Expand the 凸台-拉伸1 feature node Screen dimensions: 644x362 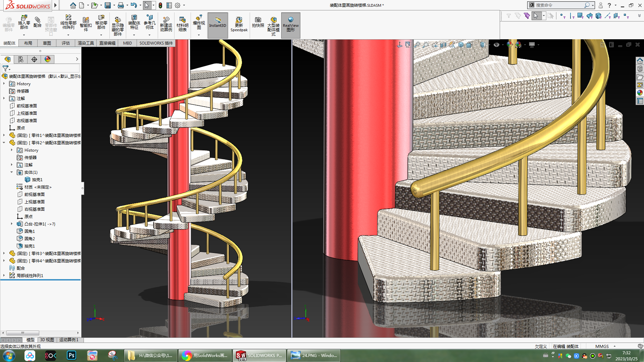coord(12,224)
